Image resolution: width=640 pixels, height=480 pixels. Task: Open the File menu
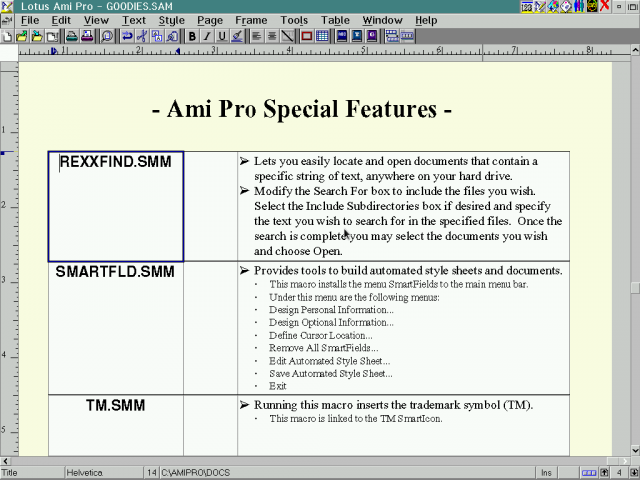30,20
